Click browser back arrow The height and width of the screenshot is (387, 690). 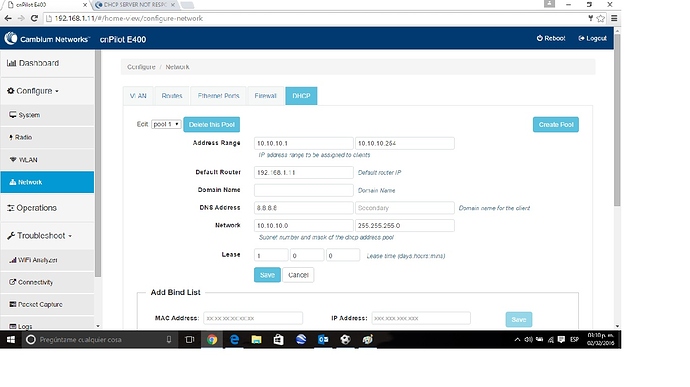[8, 18]
